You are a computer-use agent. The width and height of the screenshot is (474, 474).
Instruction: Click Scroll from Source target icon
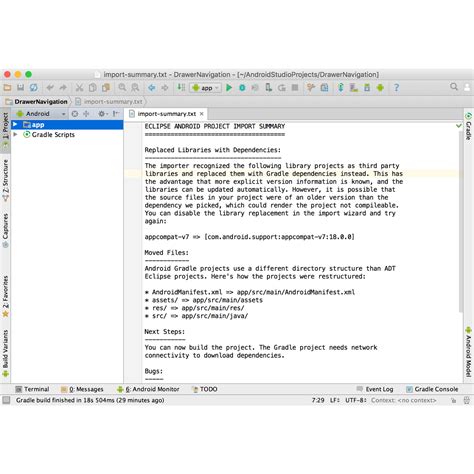point(75,114)
